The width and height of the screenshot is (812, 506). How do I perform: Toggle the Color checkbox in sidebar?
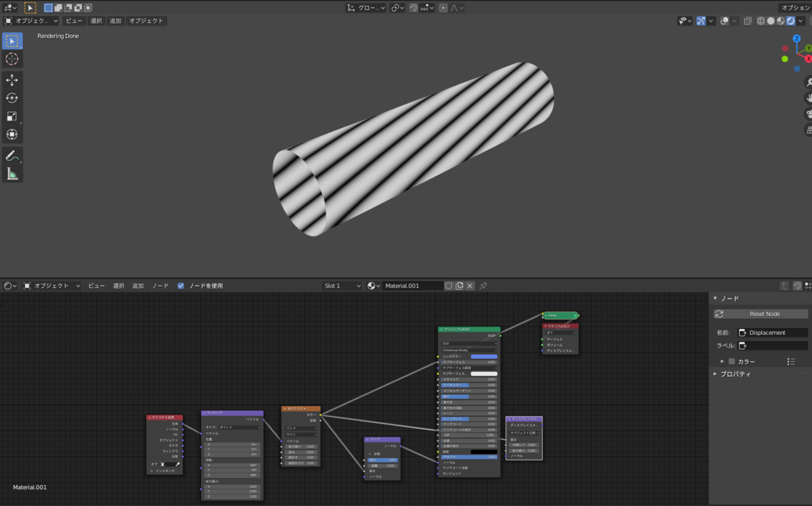pos(731,361)
